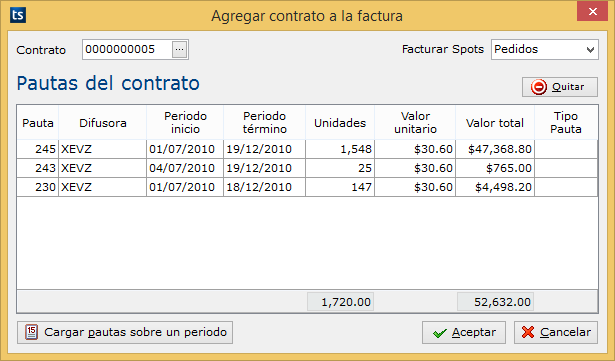
Task: Open contract lookup ellipsis button
Action: (179, 49)
